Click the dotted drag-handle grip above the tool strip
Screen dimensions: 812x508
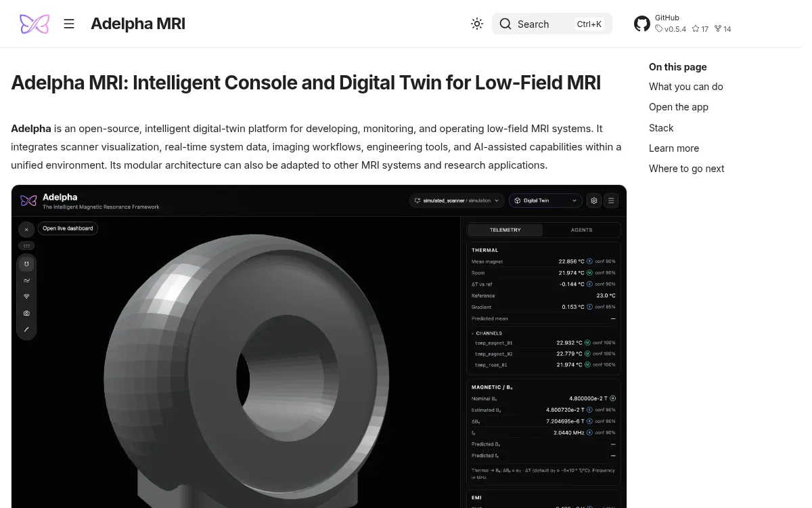tap(26, 246)
